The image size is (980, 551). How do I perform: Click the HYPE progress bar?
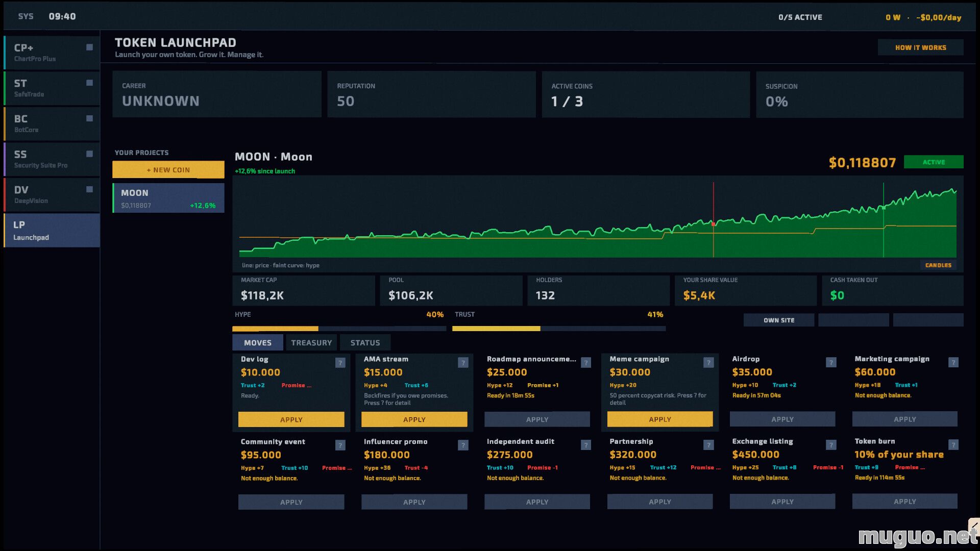pyautogui.click(x=339, y=329)
